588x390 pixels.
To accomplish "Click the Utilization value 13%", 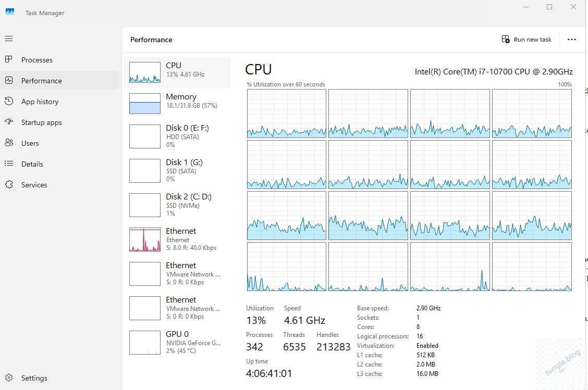I will [x=256, y=321].
